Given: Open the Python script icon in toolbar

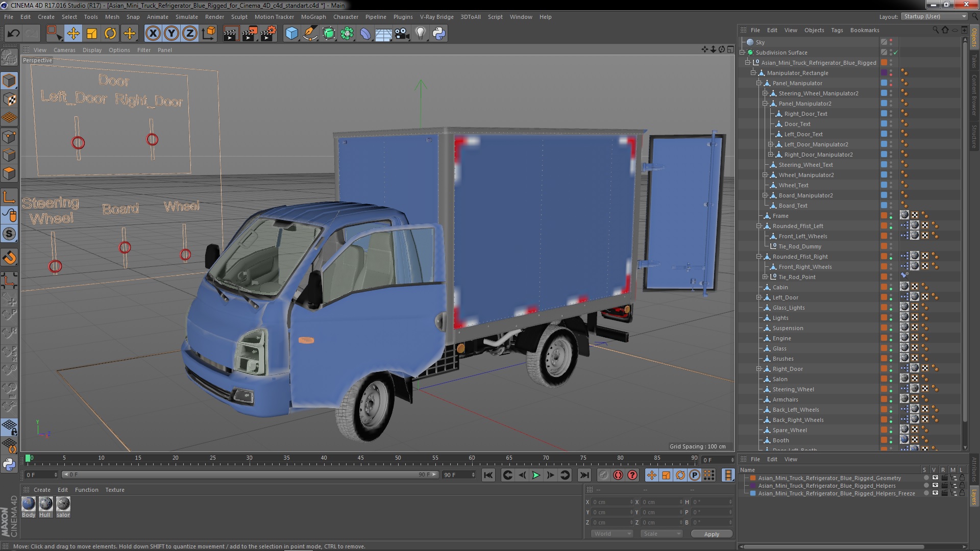Looking at the screenshot, I should point(439,34).
